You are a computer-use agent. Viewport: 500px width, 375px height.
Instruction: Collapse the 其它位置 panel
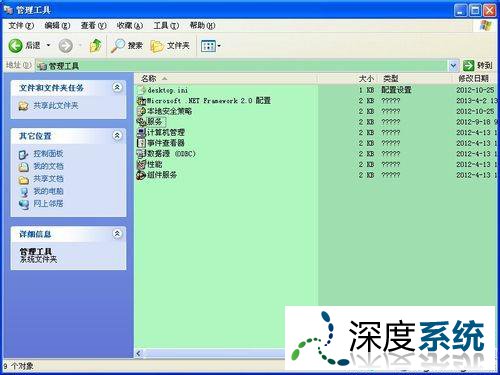point(117,136)
